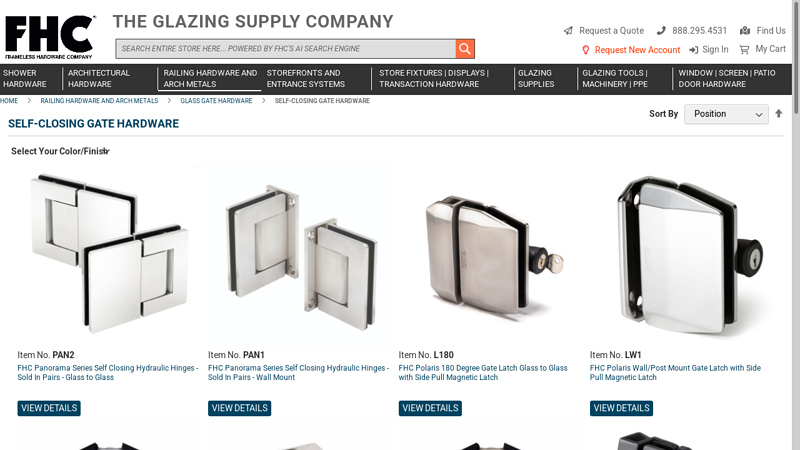Viewport: 800px width, 450px height.
Task: Open the Sort By Position dropdown
Action: click(726, 114)
